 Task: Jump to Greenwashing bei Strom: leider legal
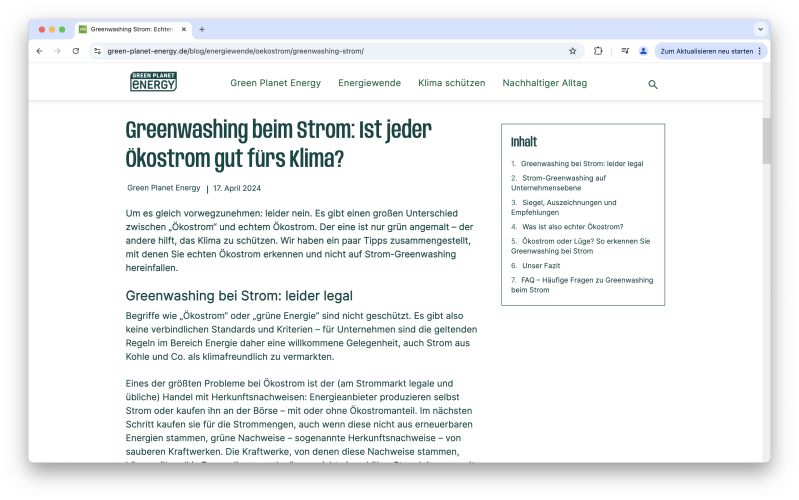coord(582,164)
